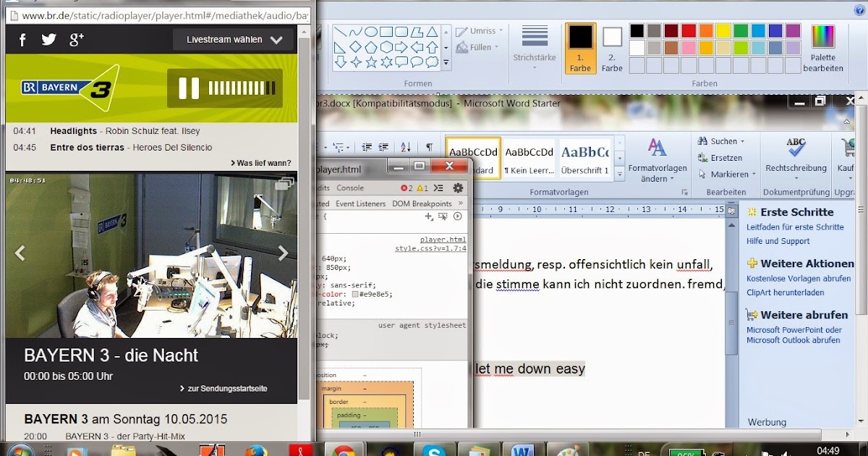
Task: Open Hilfe und Support link
Action: [778, 241]
